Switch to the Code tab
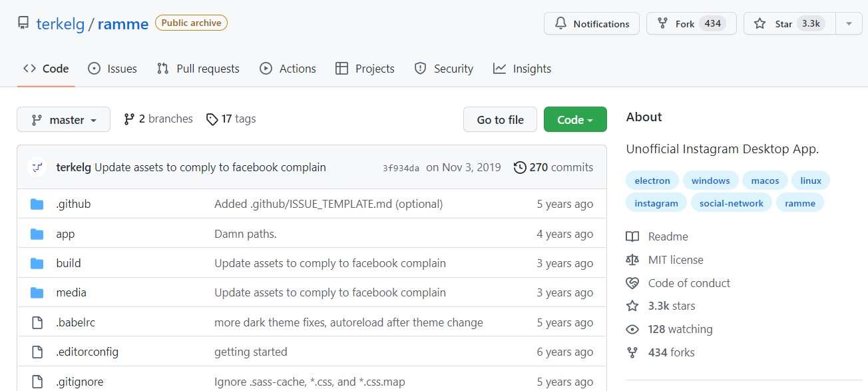868x391 pixels. pyautogui.click(x=46, y=69)
